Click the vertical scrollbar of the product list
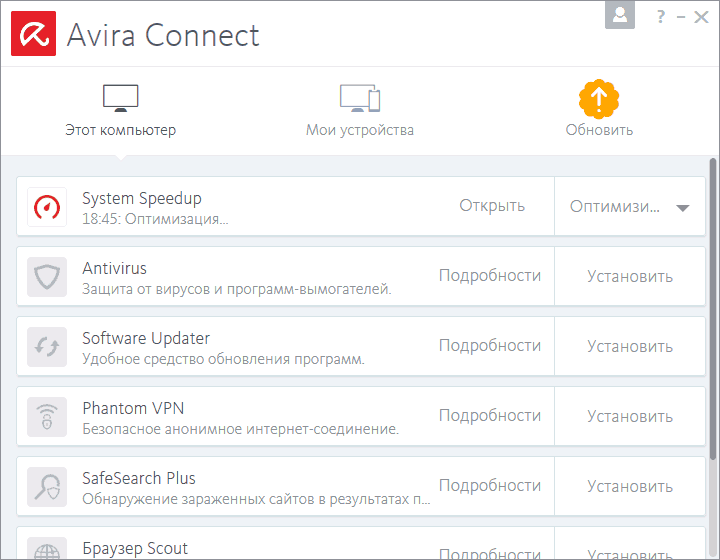The height and width of the screenshot is (560, 720). point(713,308)
